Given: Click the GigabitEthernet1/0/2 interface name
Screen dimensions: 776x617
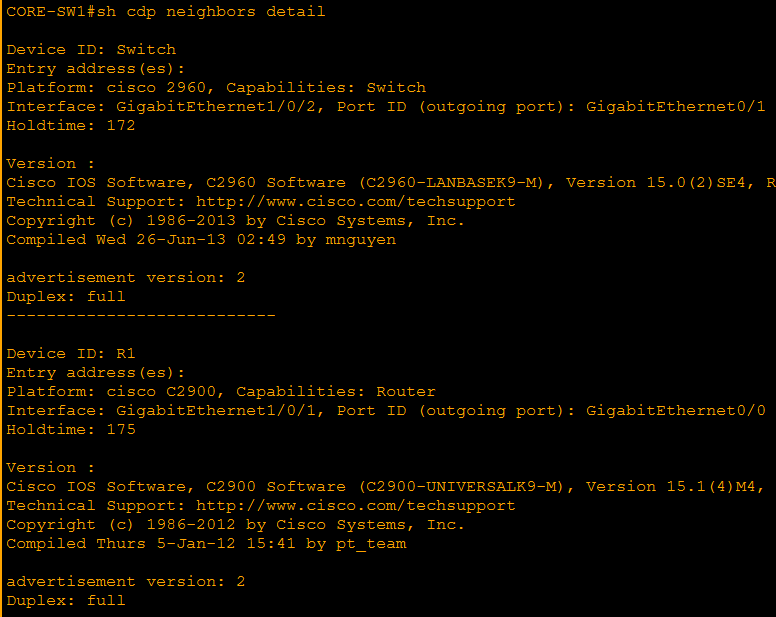Looking at the screenshot, I should (221, 106).
